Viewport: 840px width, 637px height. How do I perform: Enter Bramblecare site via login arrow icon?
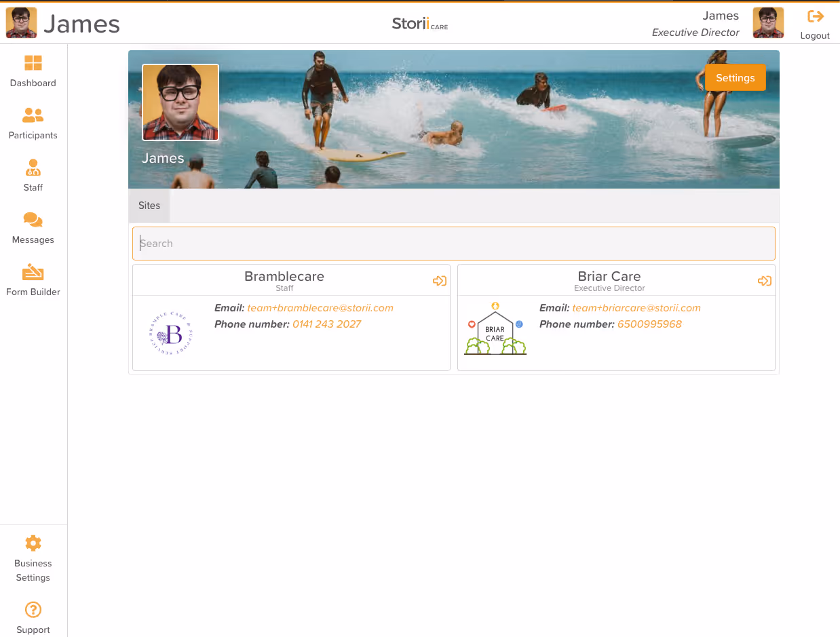(440, 281)
